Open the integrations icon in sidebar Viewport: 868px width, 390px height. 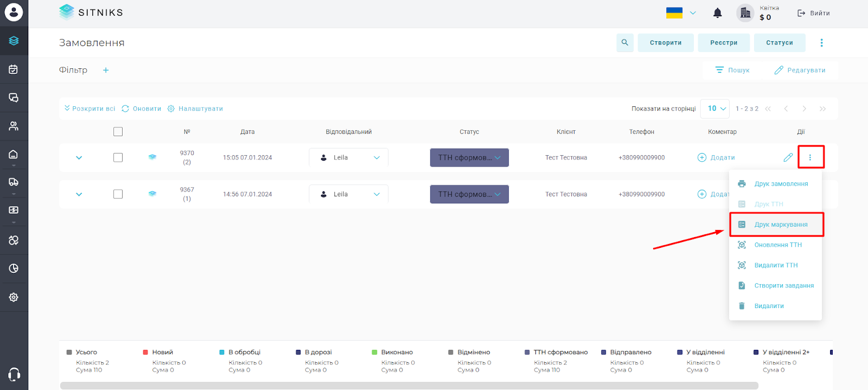[x=14, y=240]
